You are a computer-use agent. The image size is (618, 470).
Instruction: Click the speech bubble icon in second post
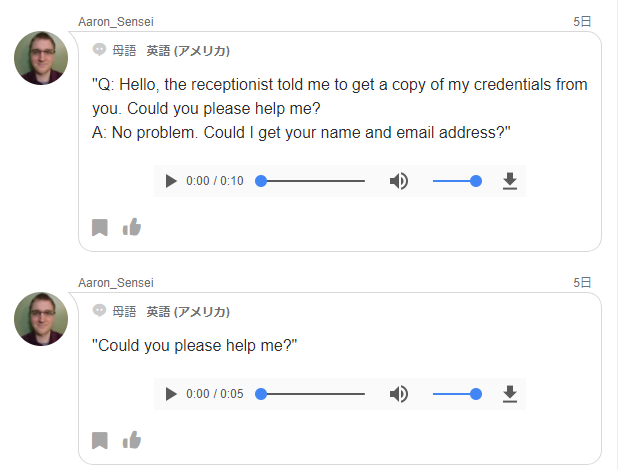coord(99,311)
